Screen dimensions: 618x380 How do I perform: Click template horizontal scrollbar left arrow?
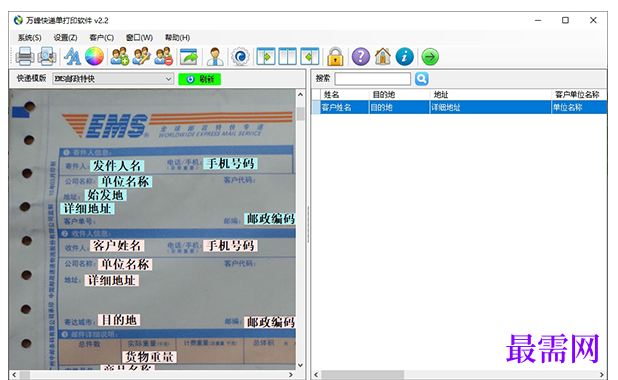[x=14, y=374]
